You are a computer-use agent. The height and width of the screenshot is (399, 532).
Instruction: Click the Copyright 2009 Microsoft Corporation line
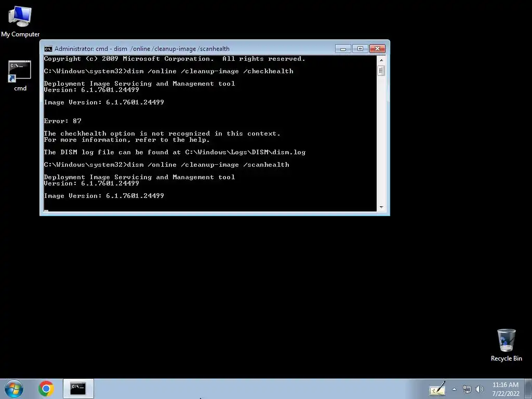pos(175,59)
